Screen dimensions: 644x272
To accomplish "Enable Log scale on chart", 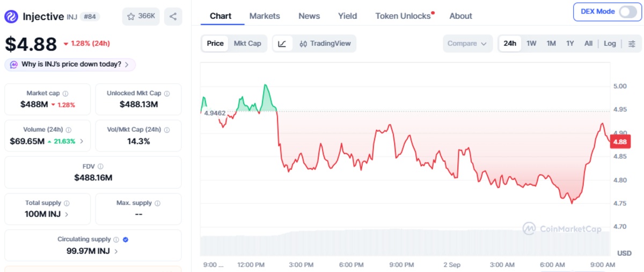I will [x=610, y=44].
